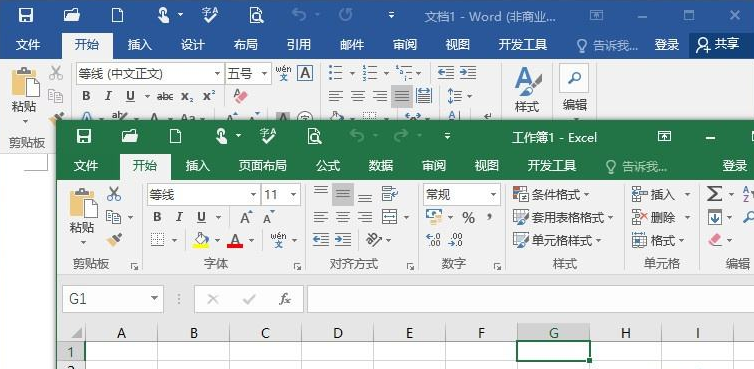Run spelling check icon in Word toolbar
754x369 pixels.
210,15
